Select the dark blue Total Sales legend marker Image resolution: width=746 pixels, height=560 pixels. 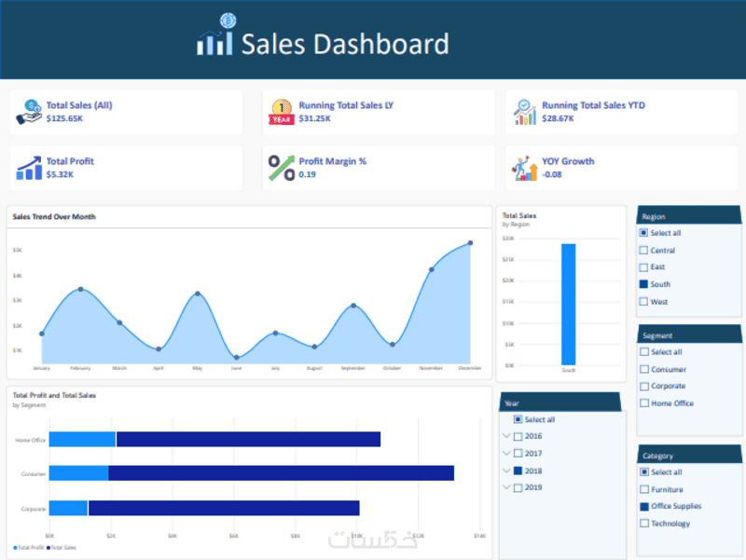(x=48, y=548)
